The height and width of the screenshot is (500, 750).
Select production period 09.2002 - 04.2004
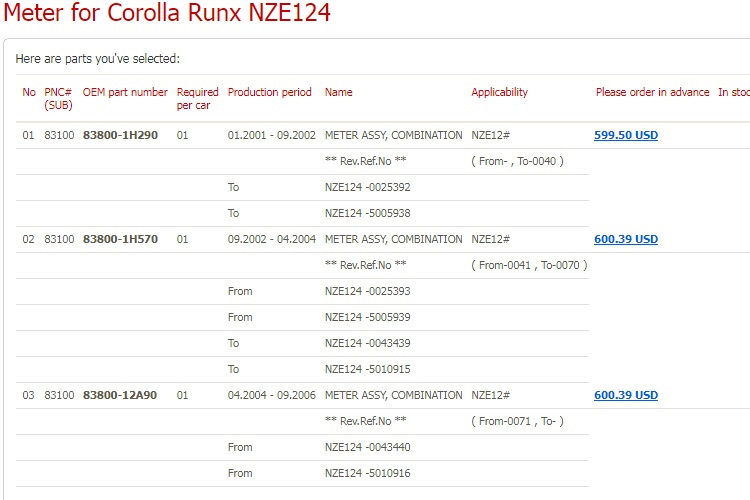pyautogui.click(x=272, y=239)
